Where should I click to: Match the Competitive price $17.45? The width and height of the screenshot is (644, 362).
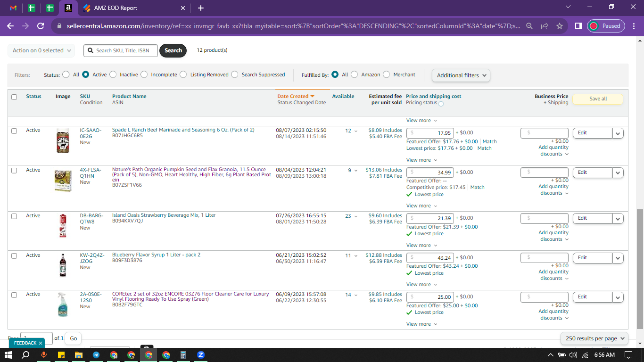point(477,187)
